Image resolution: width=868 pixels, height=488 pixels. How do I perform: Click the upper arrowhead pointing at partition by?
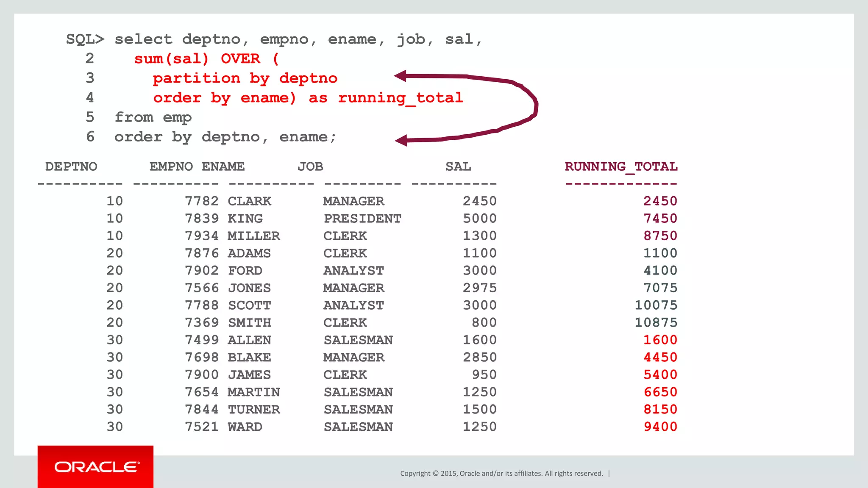[400, 76]
